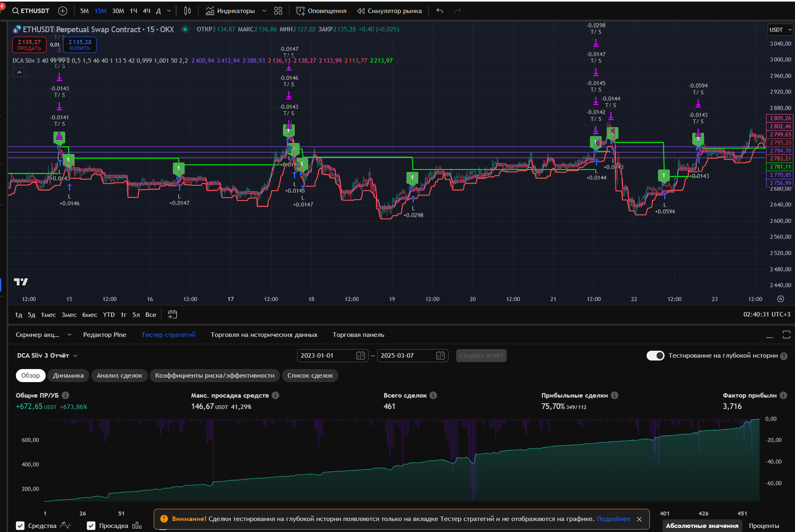
Task: Expand the USDT currency dropdown
Action: coord(780,30)
